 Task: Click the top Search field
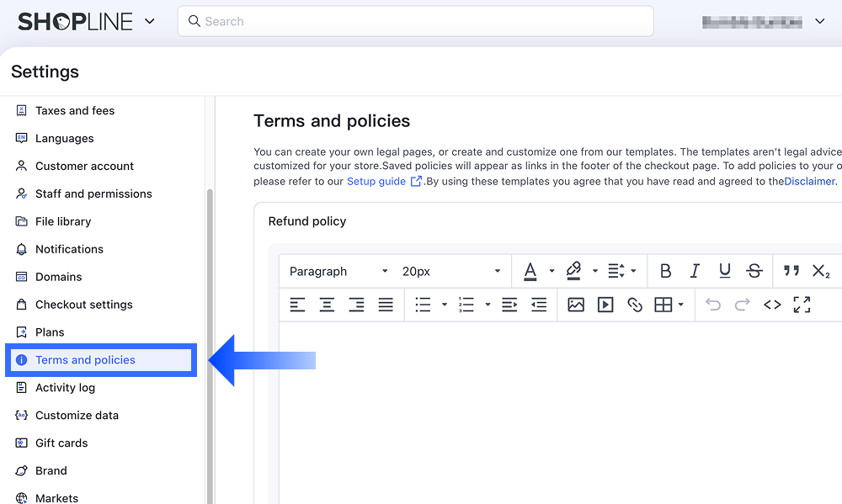415,21
